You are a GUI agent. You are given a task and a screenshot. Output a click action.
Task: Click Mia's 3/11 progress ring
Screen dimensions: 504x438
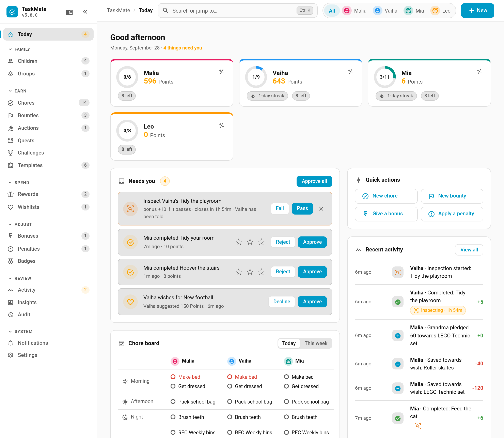click(x=385, y=77)
